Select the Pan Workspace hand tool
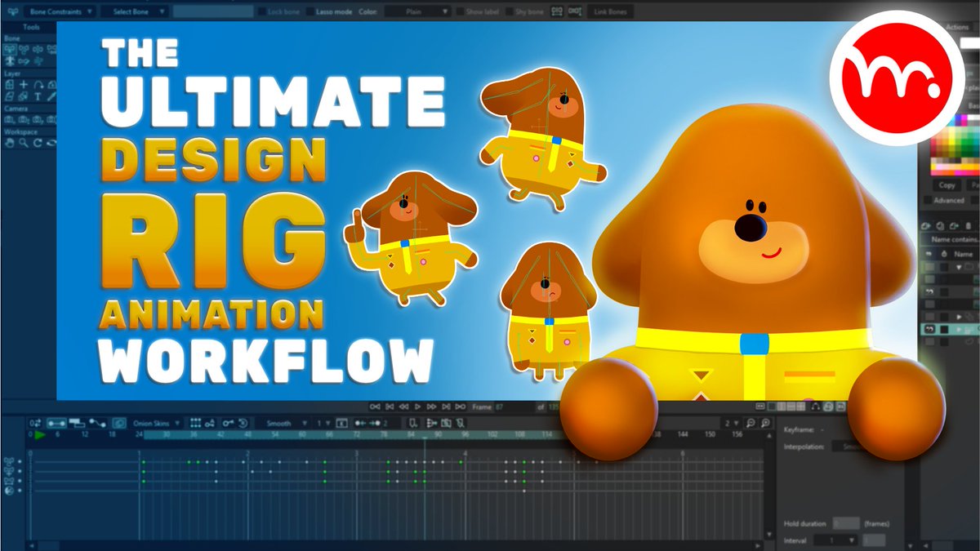 click(x=10, y=143)
